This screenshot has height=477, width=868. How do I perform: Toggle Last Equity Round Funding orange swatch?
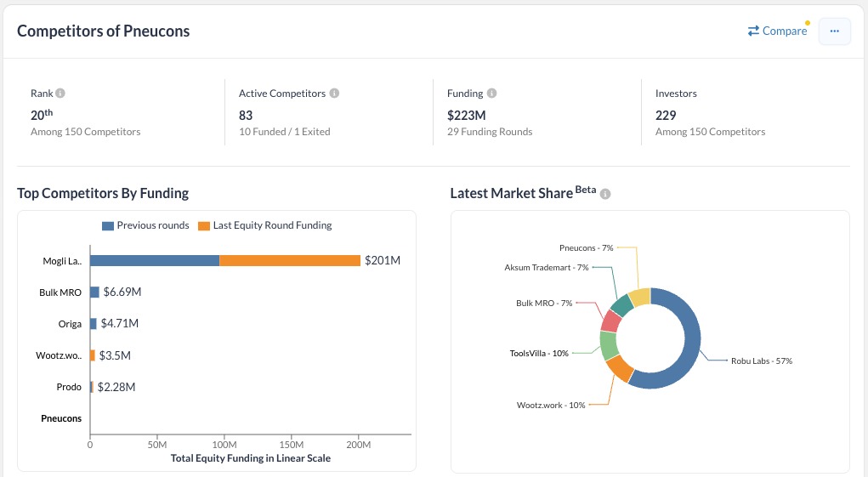(x=204, y=226)
